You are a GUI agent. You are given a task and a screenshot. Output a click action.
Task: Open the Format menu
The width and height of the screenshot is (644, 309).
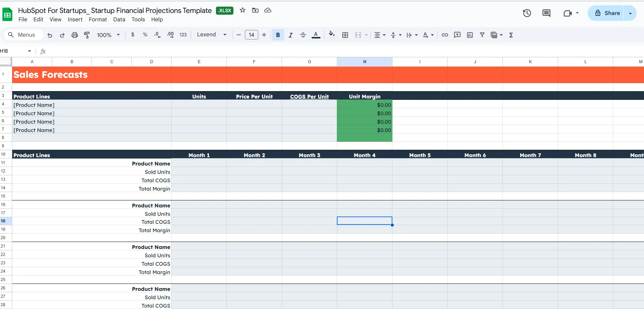[98, 20]
